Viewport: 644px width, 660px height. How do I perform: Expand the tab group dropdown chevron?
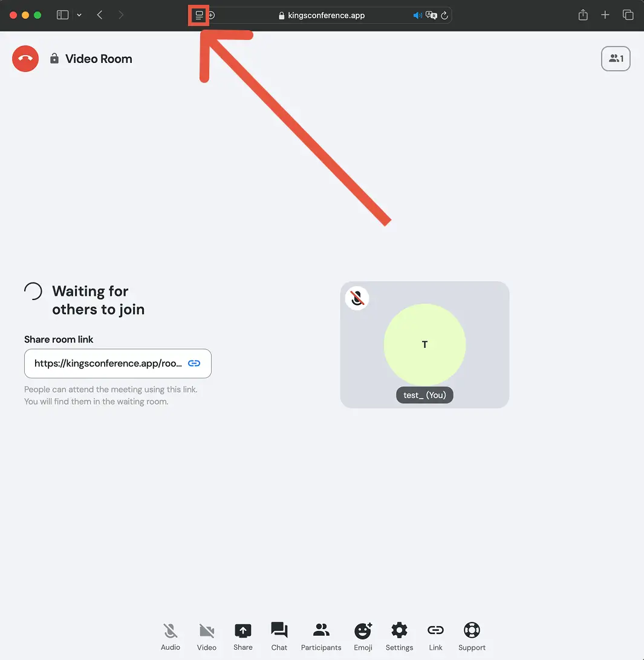click(79, 15)
